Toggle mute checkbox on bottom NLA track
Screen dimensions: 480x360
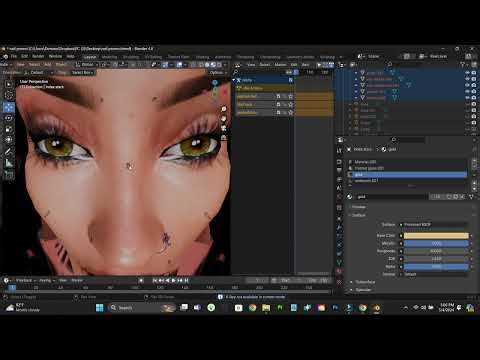pos(278,113)
